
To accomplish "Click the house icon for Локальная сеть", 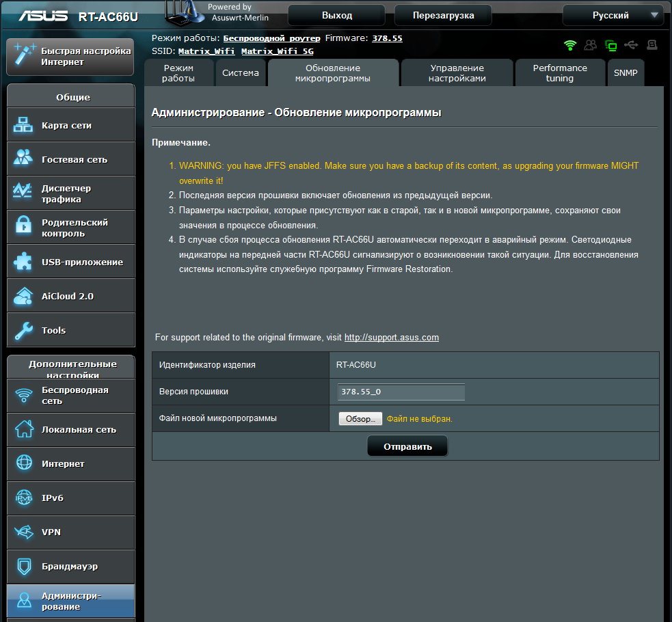I will click(x=24, y=429).
